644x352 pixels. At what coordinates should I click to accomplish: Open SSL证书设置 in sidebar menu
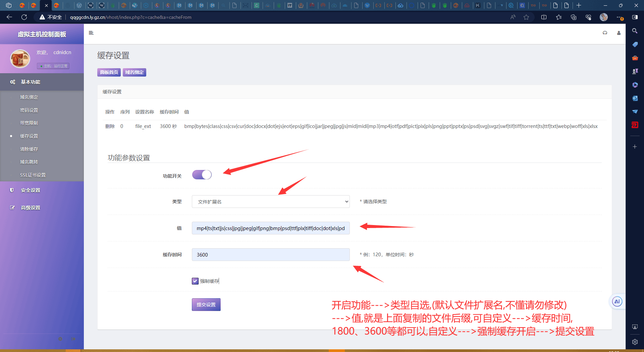[x=33, y=175]
